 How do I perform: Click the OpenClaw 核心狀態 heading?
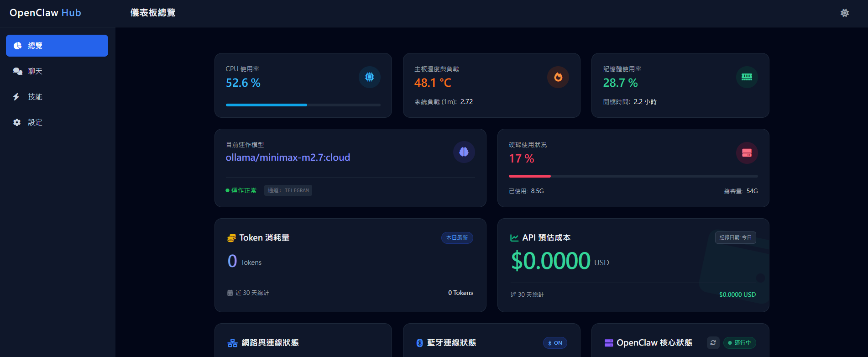click(x=654, y=343)
